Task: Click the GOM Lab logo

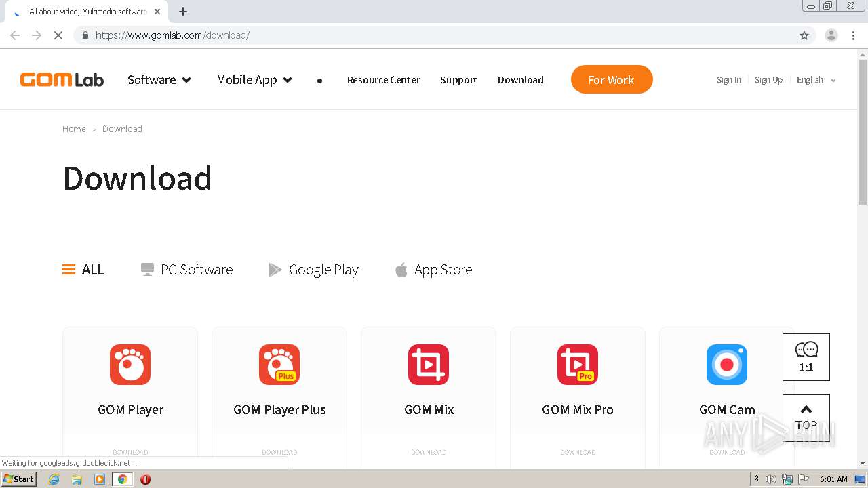Action: pyautogui.click(x=62, y=80)
